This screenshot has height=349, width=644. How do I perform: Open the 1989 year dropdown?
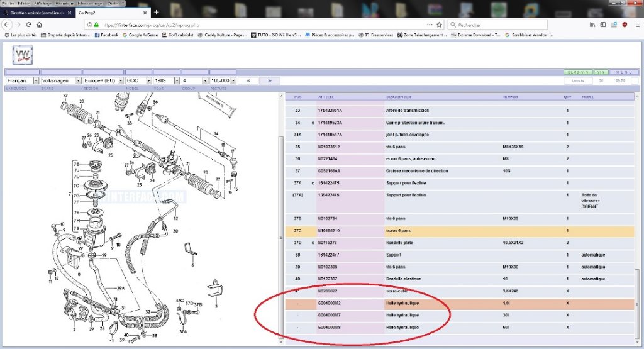point(166,80)
